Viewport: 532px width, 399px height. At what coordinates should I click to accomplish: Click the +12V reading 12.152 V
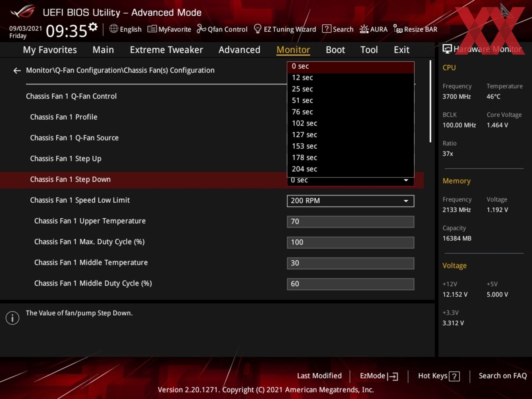(x=455, y=294)
